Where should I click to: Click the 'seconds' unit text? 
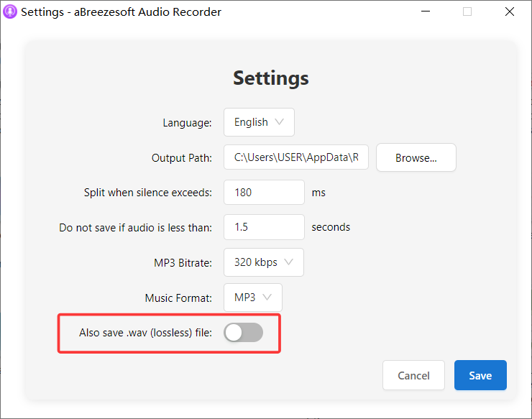pyautogui.click(x=331, y=227)
